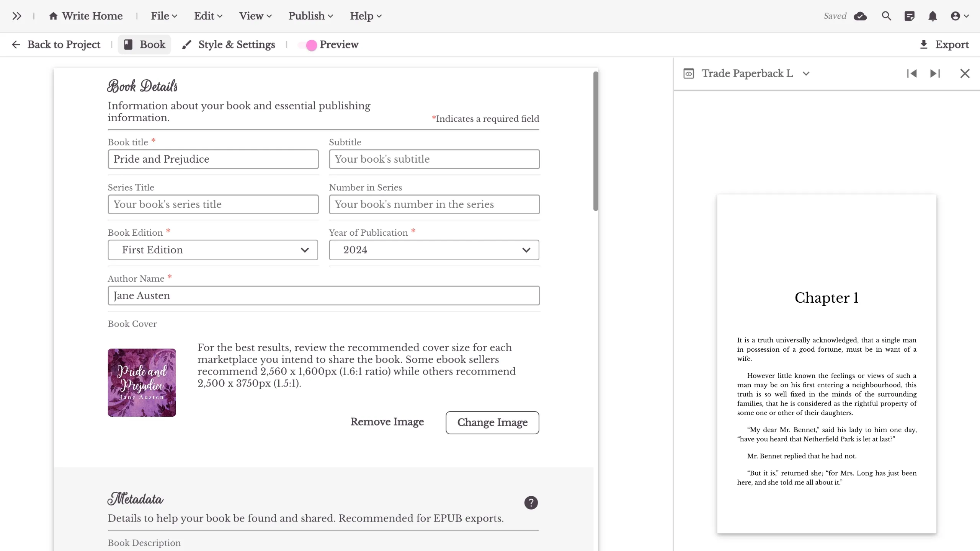Open search with the magnifier icon
Image resolution: width=980 pixels, height=551 pixels.
[887, 16]
